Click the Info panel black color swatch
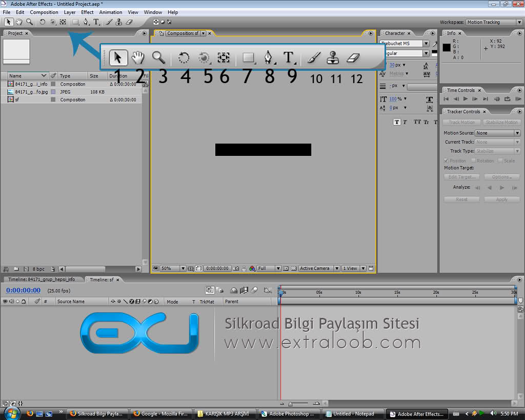Viewport: 525px width, 420px height. click(x=447, y=47)
